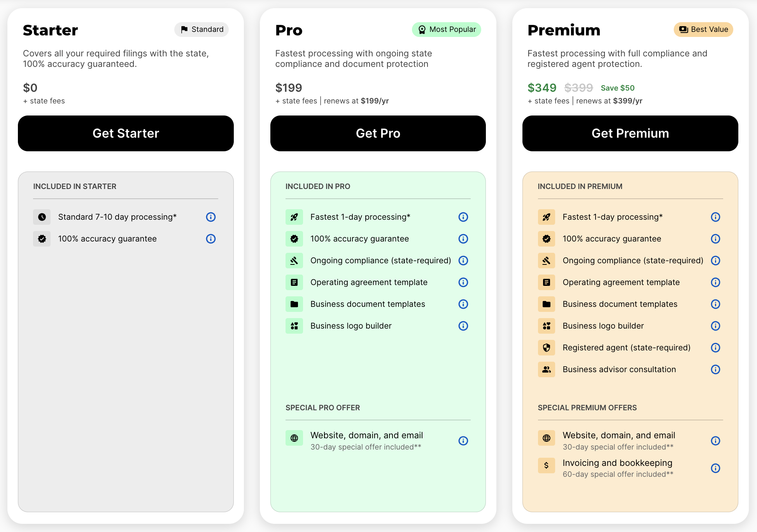Open info tooltip for Business advisor consultation
The image size is (757, 532).
715,369
